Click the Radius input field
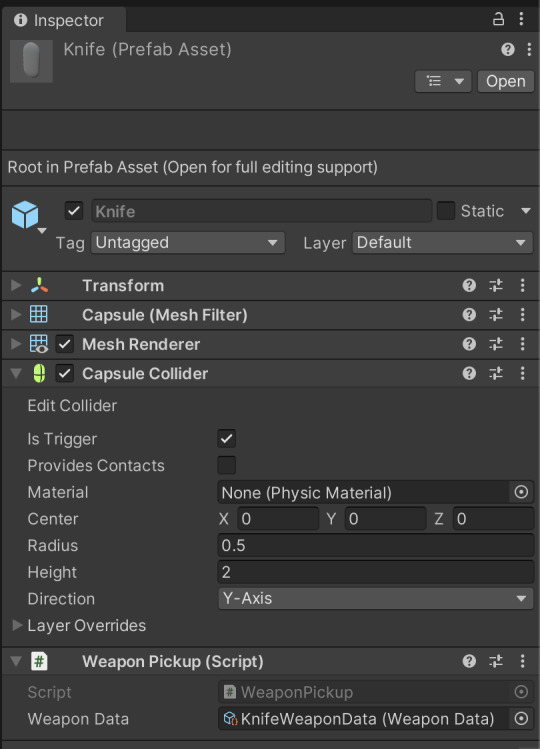Viewport: 540px width, 749px height. 376,545
